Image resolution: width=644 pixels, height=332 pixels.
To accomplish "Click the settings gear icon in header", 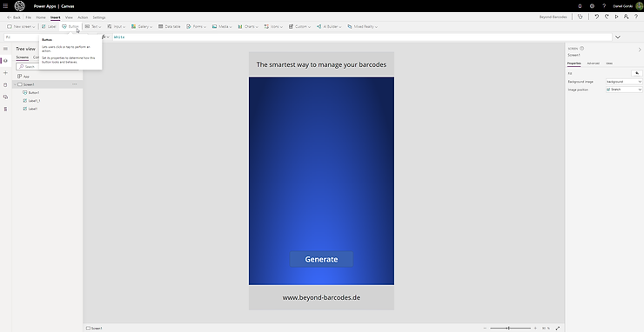I will point(592,6).
